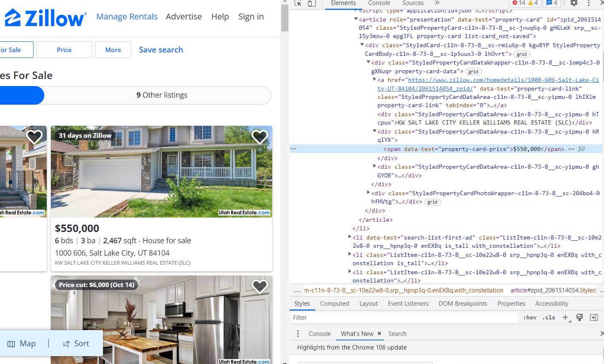
Task: Select the property-card-price span line
Action: pyautogui.click(x=446, y=149)
